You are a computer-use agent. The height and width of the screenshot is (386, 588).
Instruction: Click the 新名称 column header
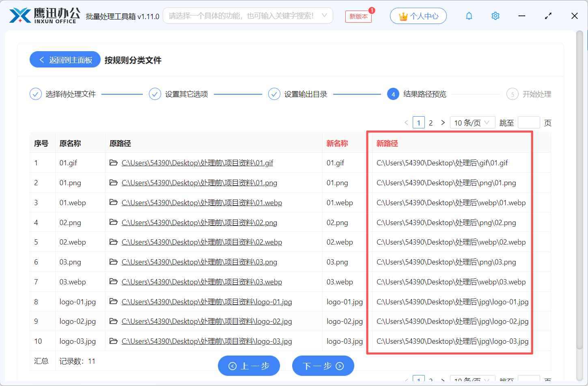pos(337,143)
